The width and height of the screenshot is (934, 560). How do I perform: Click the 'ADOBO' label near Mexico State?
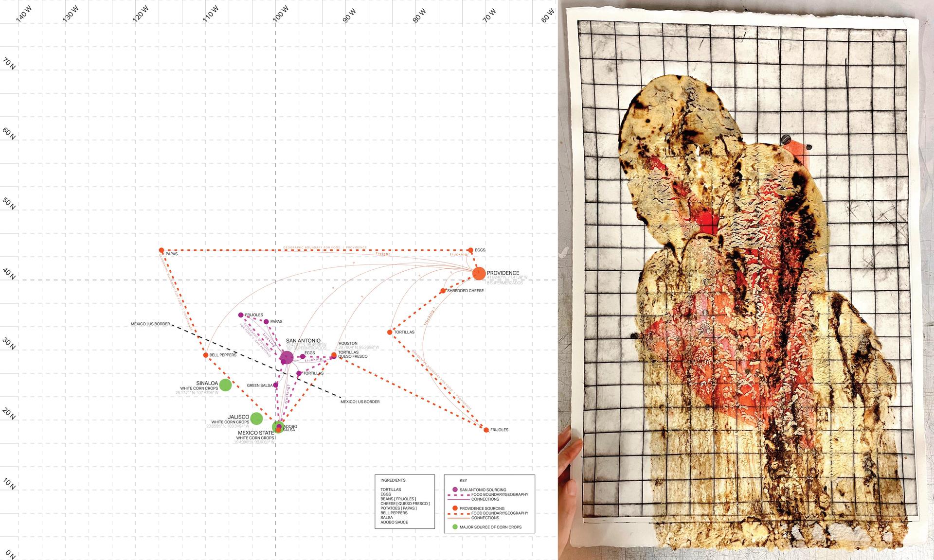click(290, 426)
